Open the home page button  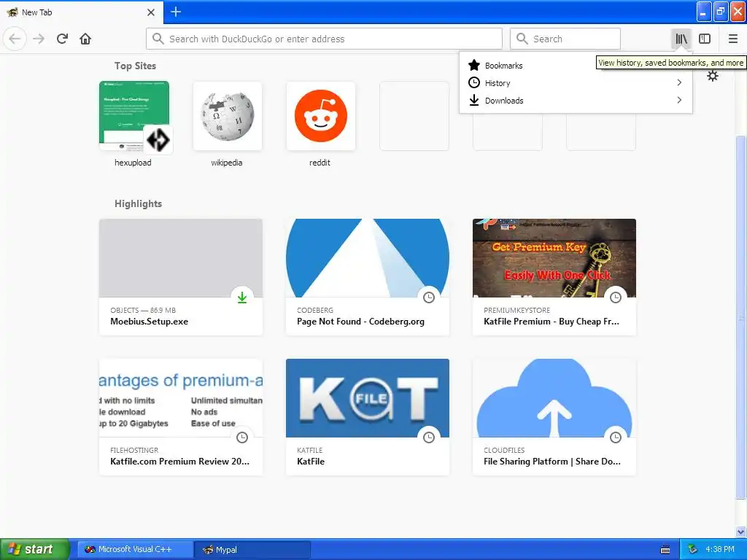pos(85,39)
